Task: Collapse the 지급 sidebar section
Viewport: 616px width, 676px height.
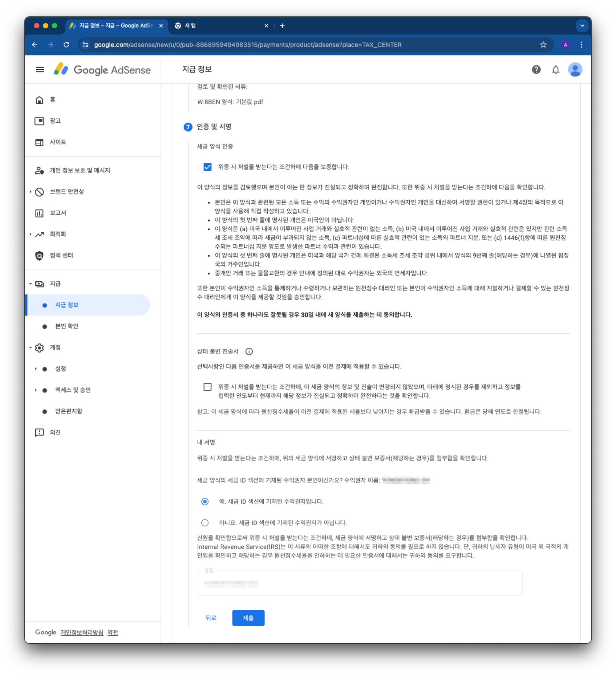Action: point(30,284)
